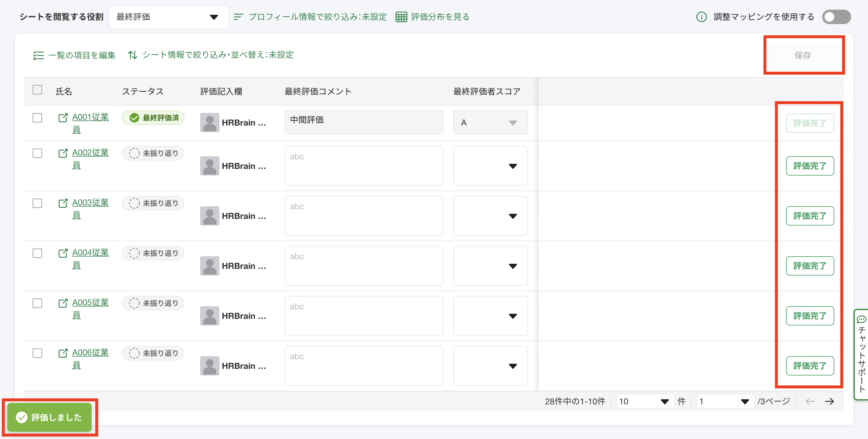
Task: Toggle 調整マッピングを使用する switch
Action: [x=836, y=17]
